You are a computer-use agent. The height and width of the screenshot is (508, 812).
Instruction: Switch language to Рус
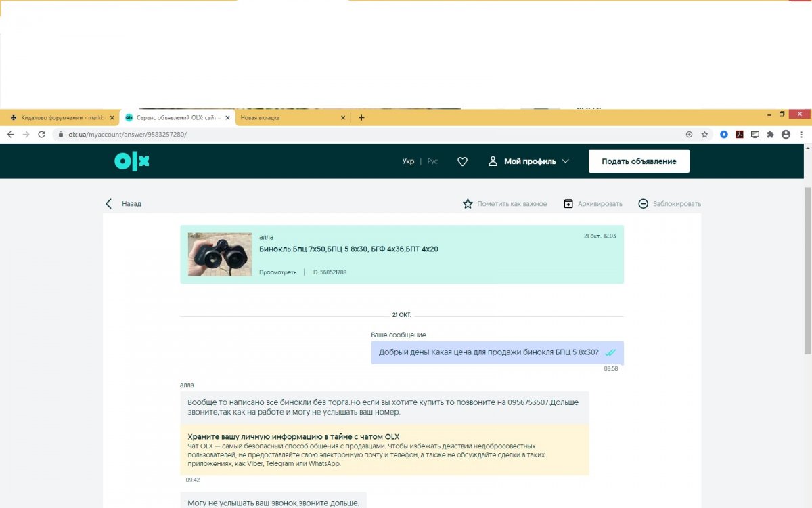(x=432, y=161)
